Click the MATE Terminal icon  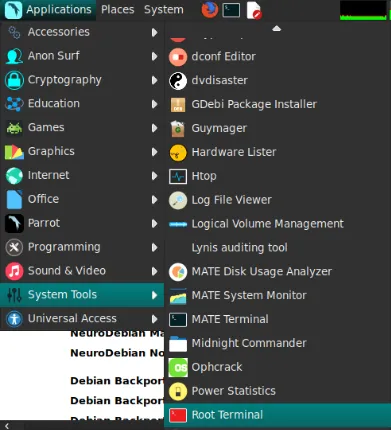tap(178, 320)
